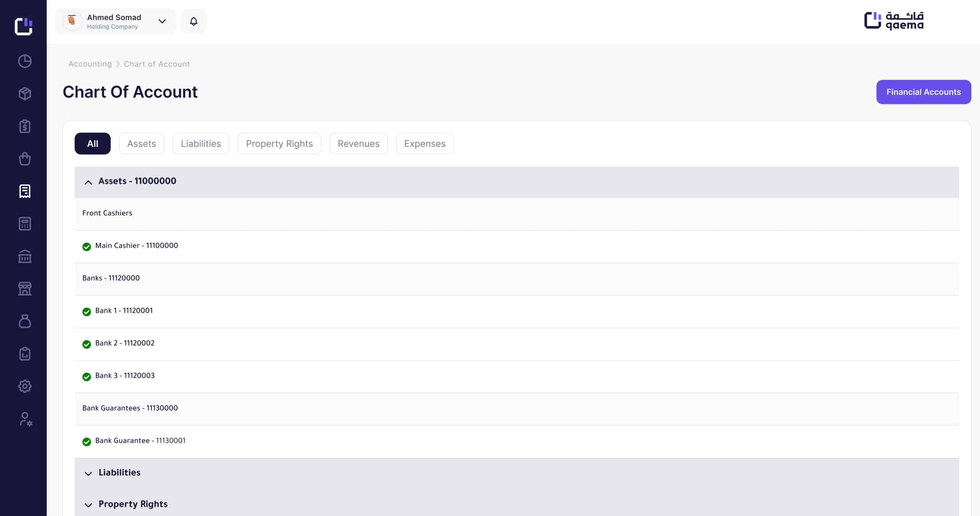Open the calculator sidebar icon
The image size is (980, 516).
(x=25, y=224)
